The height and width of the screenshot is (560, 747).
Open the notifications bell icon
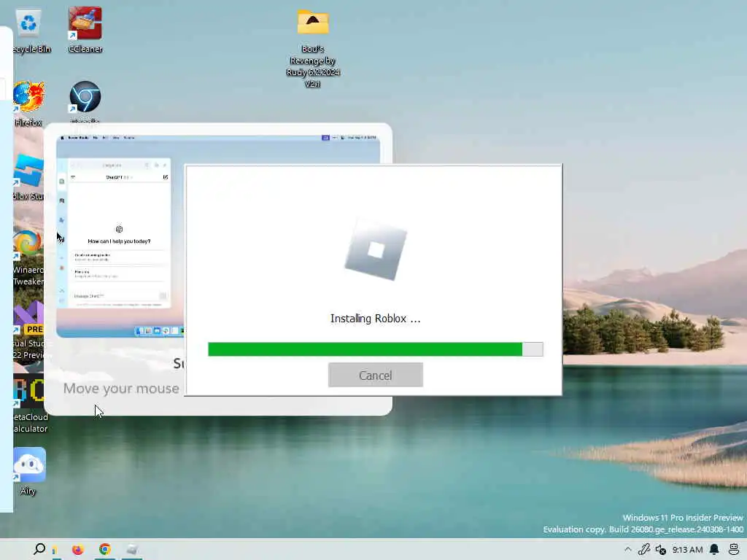pos(714,550)
